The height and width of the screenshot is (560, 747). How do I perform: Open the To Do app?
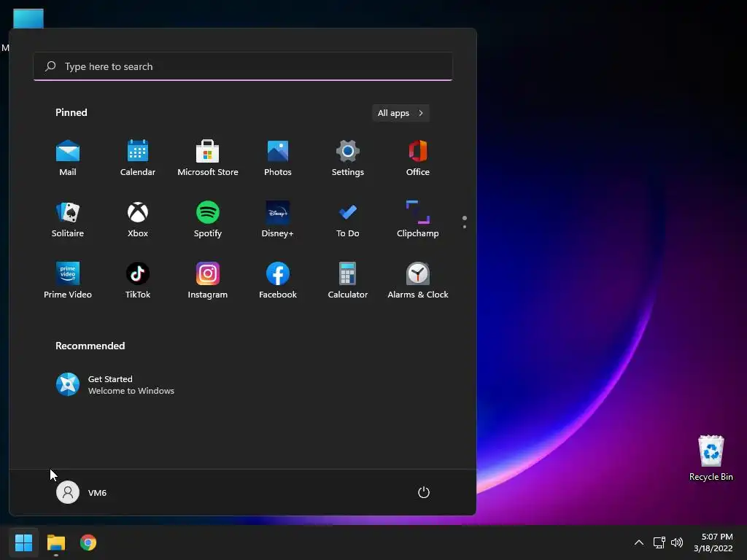tap(348, 219)
